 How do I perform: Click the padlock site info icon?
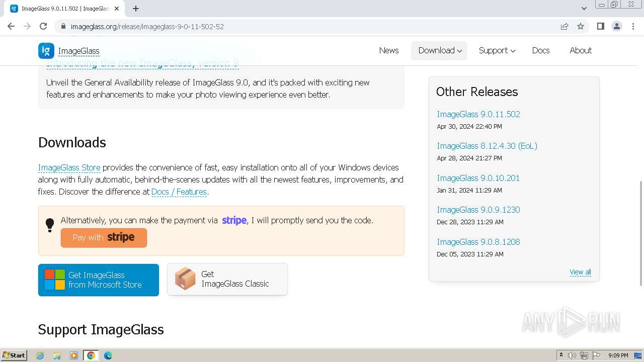pyautogui.click(x=63, y=26)
